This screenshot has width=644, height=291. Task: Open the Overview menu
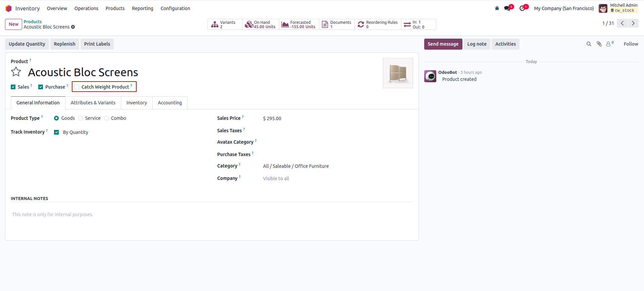tap(57, 8)
